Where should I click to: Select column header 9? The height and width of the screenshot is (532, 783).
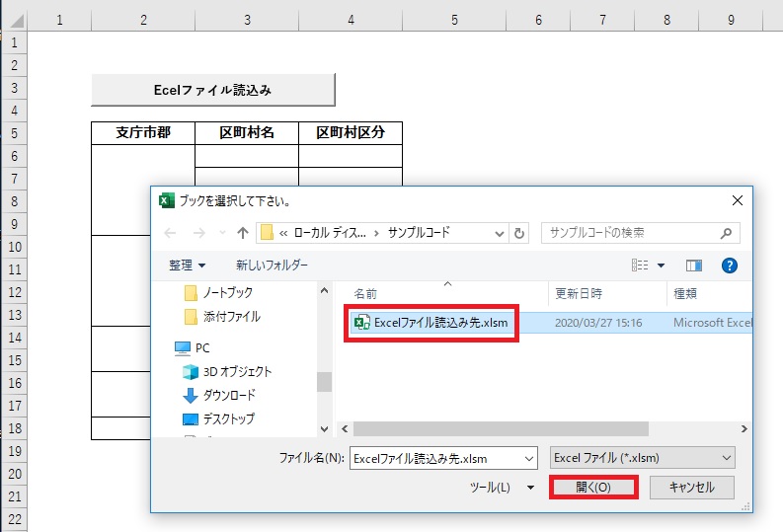731,20
